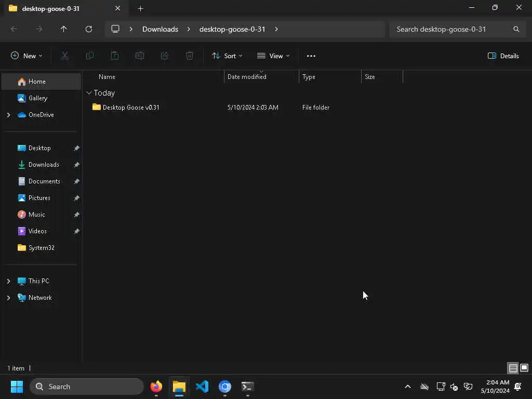Open pinned Music in sidebar
The height and width of the screenshot is (399, 532).
point(42,215)
